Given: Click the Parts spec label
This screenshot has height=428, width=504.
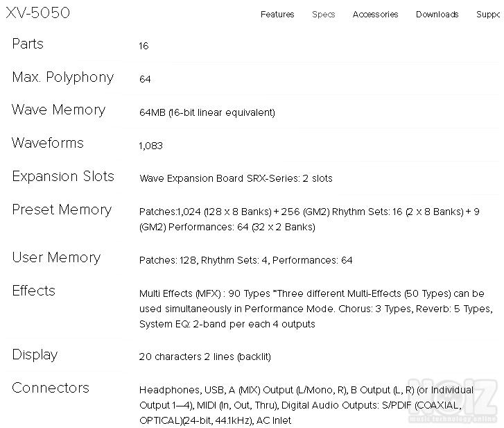Looking at the screenshot, I should (28, 44).
